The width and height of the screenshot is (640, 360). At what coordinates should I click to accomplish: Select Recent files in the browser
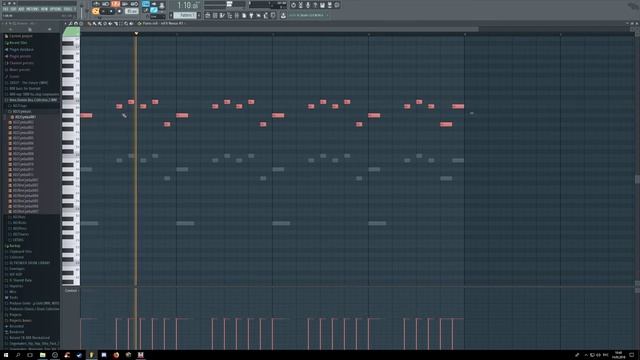pyautogui.click(x=18, y=43)
